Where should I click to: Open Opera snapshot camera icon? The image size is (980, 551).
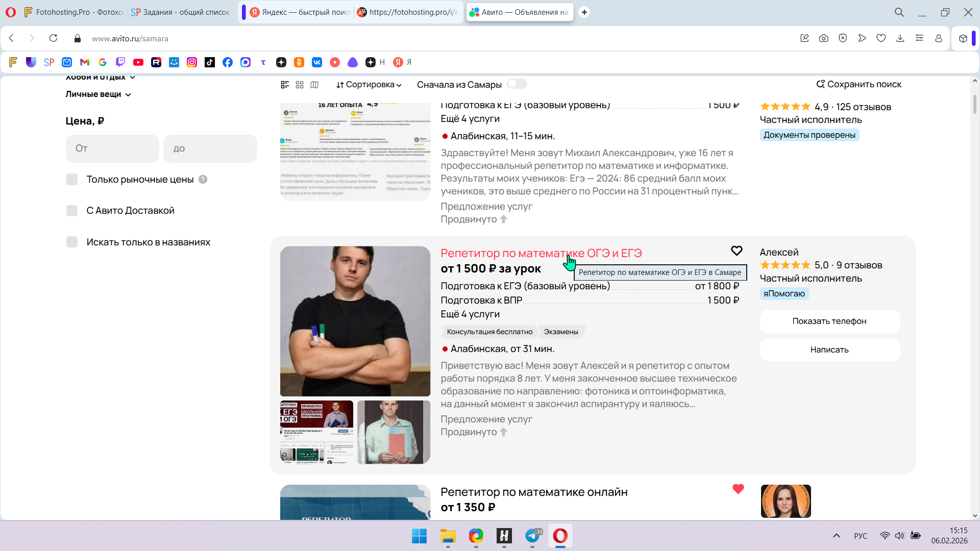[823, 38]
